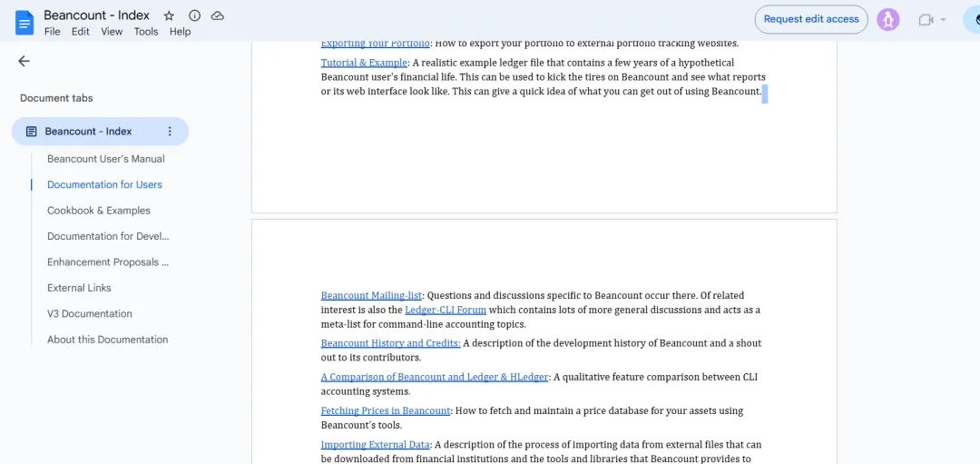
Task: Jump to Enhancement Proposals heading
Action: point(108,262)
